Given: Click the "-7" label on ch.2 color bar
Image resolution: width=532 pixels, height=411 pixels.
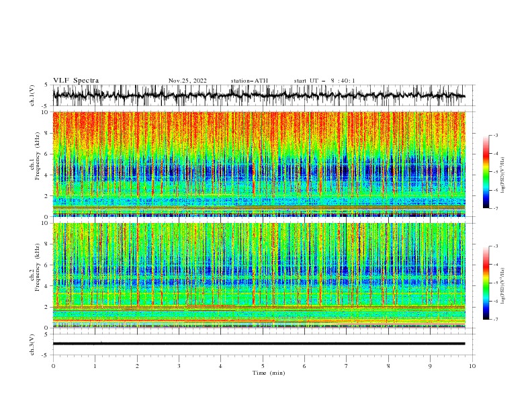Looking at the screenshot, I should point(495,320).
